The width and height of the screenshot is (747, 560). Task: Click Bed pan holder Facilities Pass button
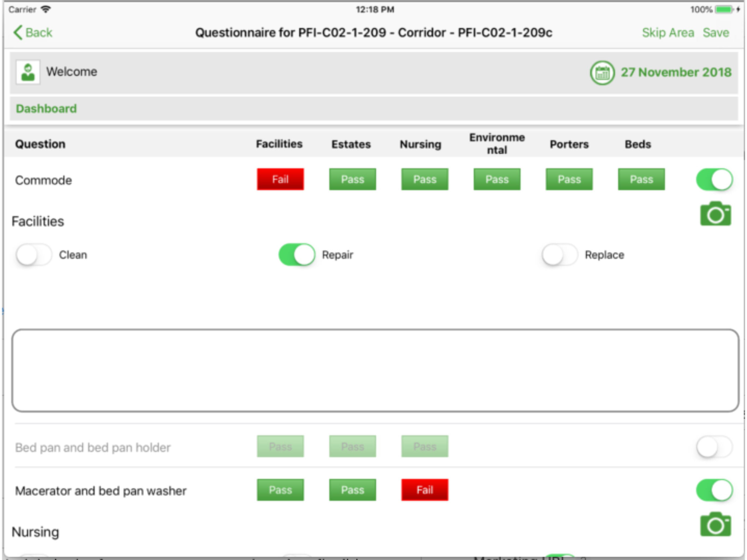pyautogui.click(x=280, y=447)
